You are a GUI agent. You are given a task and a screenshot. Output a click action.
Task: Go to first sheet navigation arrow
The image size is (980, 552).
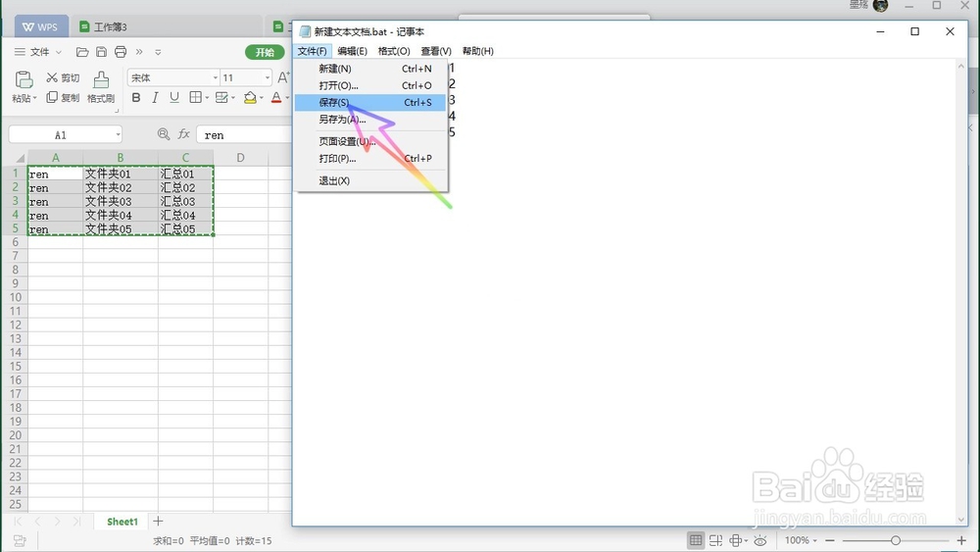click(x=18, y=522)
